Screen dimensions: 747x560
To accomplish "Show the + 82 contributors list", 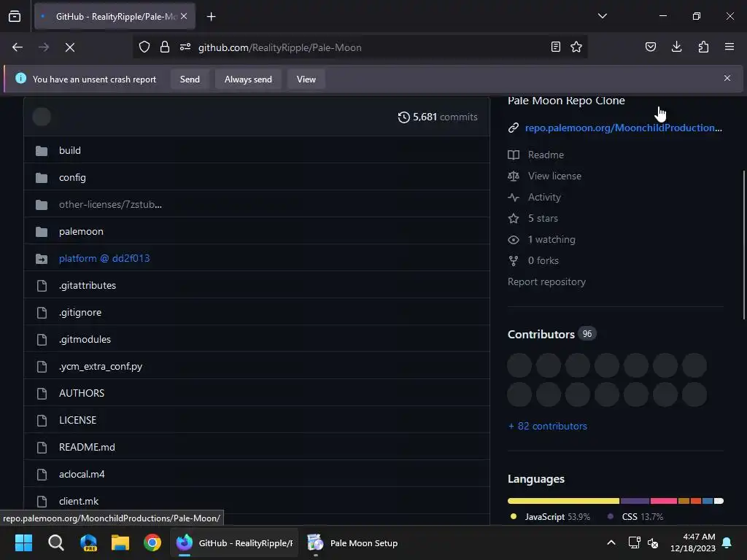I will [547, 426].
